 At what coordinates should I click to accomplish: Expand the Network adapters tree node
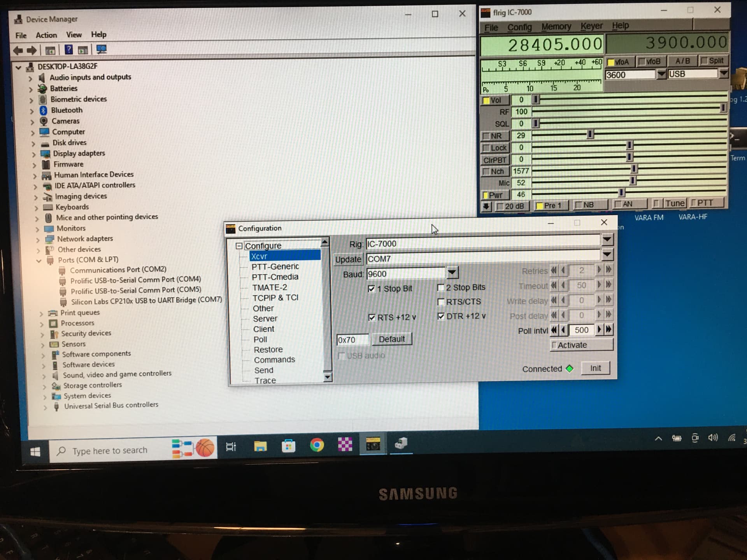[38, 240]
